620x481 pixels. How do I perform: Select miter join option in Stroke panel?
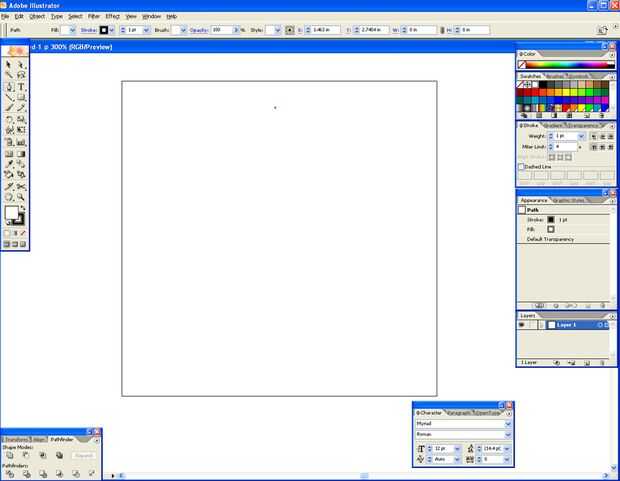594,147
